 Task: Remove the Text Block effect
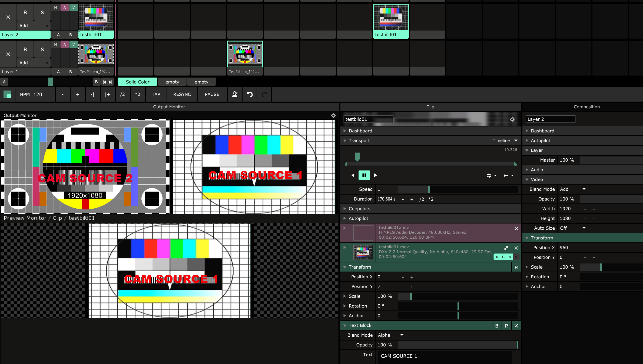(x=516, y=326)
